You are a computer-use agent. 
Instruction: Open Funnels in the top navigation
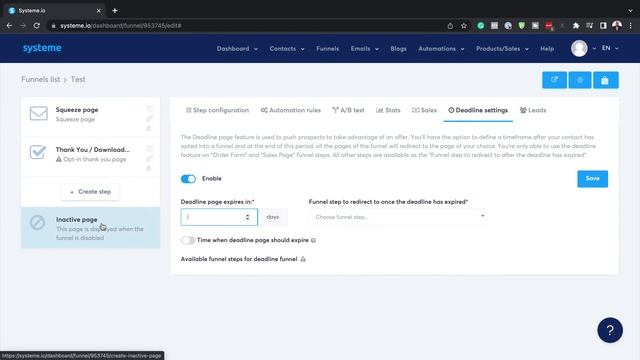click(x=327, y=49)
